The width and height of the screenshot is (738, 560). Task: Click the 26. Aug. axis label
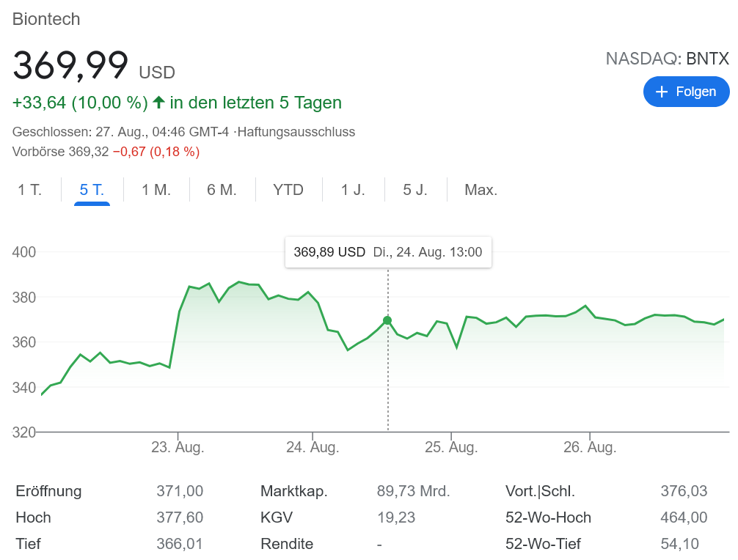click(x=589, y=447)
